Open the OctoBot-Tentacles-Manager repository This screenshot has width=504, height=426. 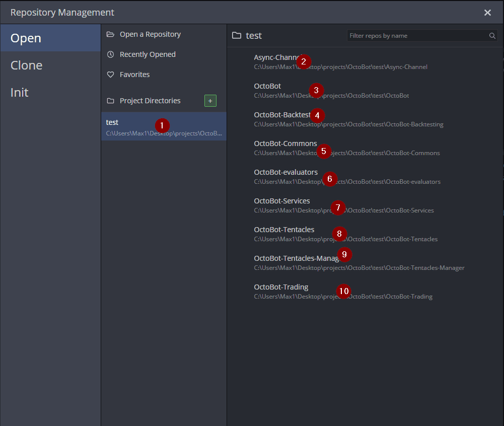coord(365,263)
